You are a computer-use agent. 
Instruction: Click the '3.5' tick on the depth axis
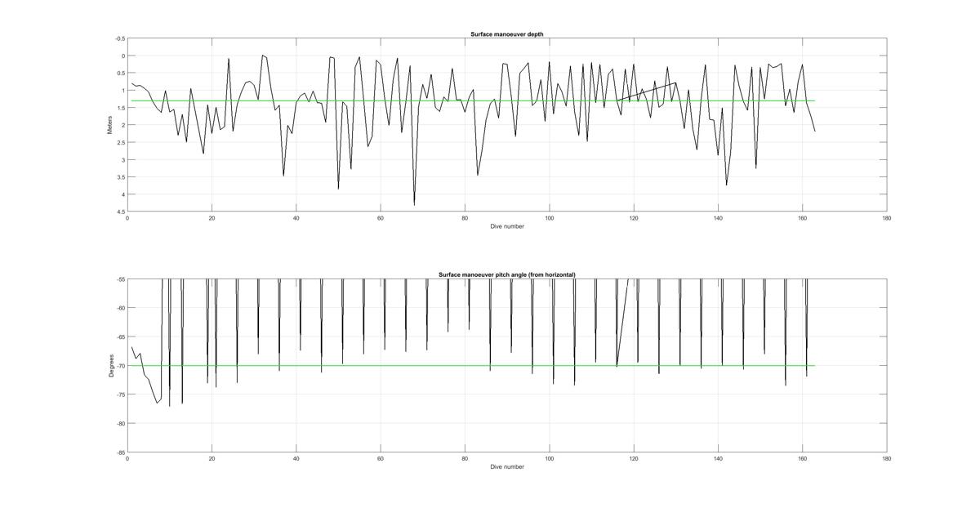[x=122, y=177]
